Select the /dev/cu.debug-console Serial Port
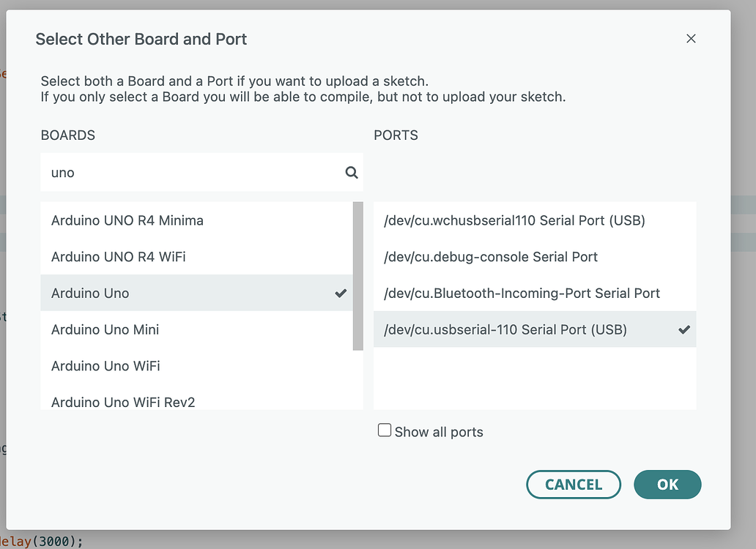The height and width of the screenshot is (549, 756). (489, 257)
